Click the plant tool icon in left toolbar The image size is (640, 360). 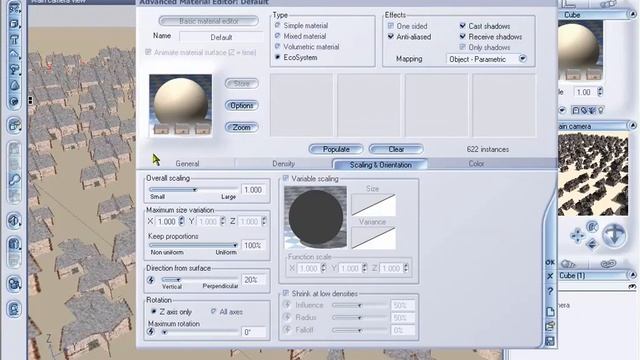point(14,70)
